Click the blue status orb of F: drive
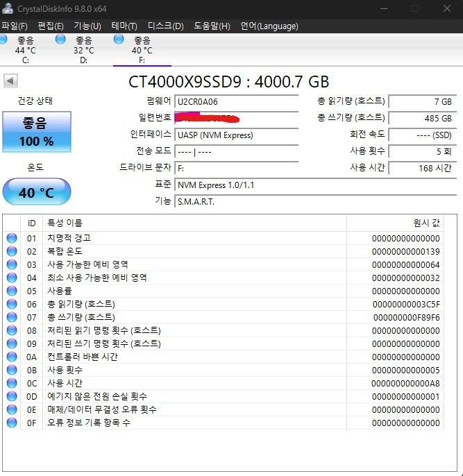This screenshot has height=476, width=463. tap(119, 39)
